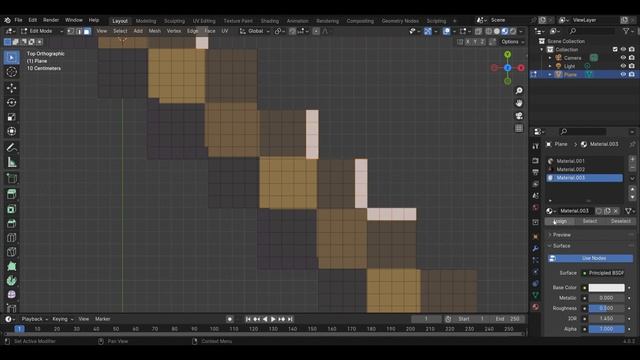The height and width of the screenshot is (360, 640).
Task: Select the Knife tool
Action: [11, 252]
